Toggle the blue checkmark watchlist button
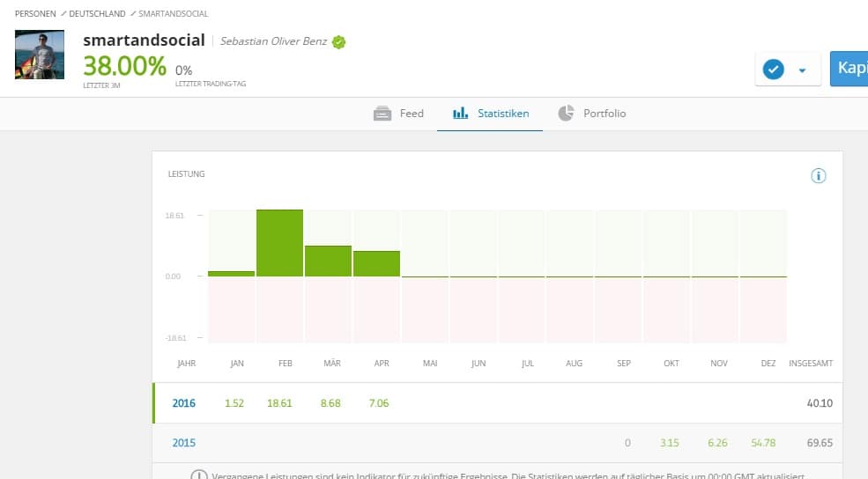Image resolution: width=868 pixels, height=479 pixels. pos(774,70)
